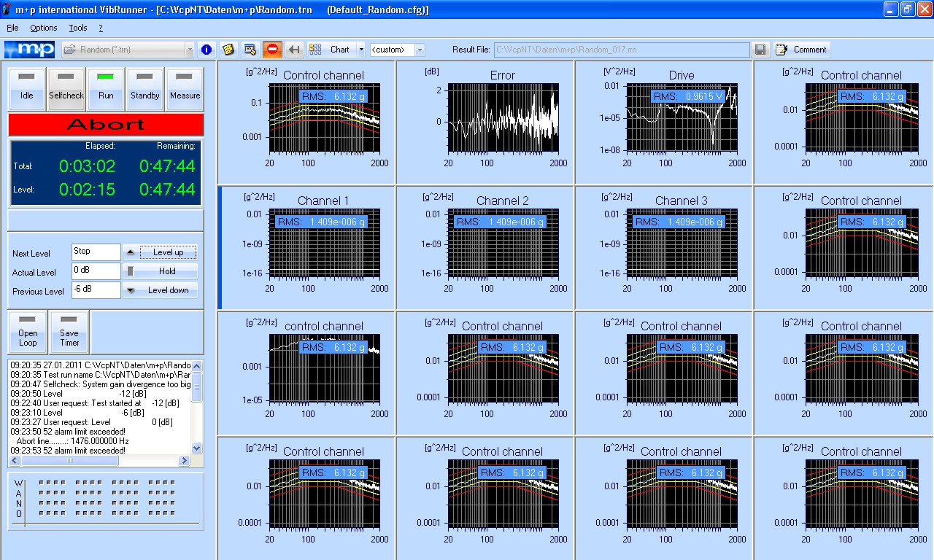Toggle the Save Timer button
This screenshot has height=560, width=934.
coord(69,332)
